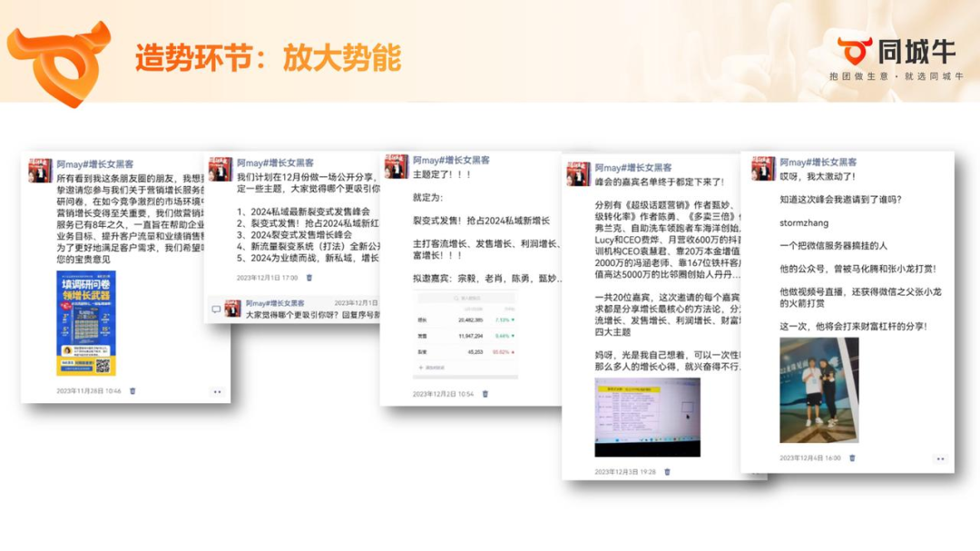Open the photo of two people standing
Viewport: 980px width, 551px height.
click(x=819, y=390)
